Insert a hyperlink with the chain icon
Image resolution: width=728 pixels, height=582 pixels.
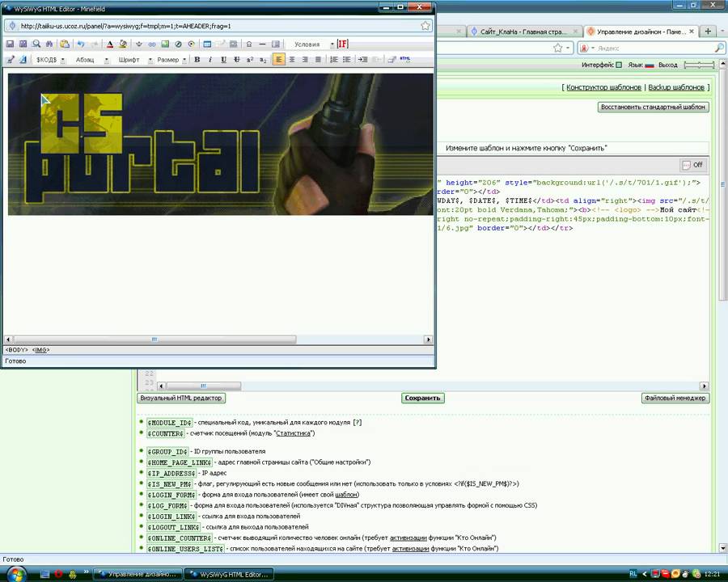(x=152, y=44)
